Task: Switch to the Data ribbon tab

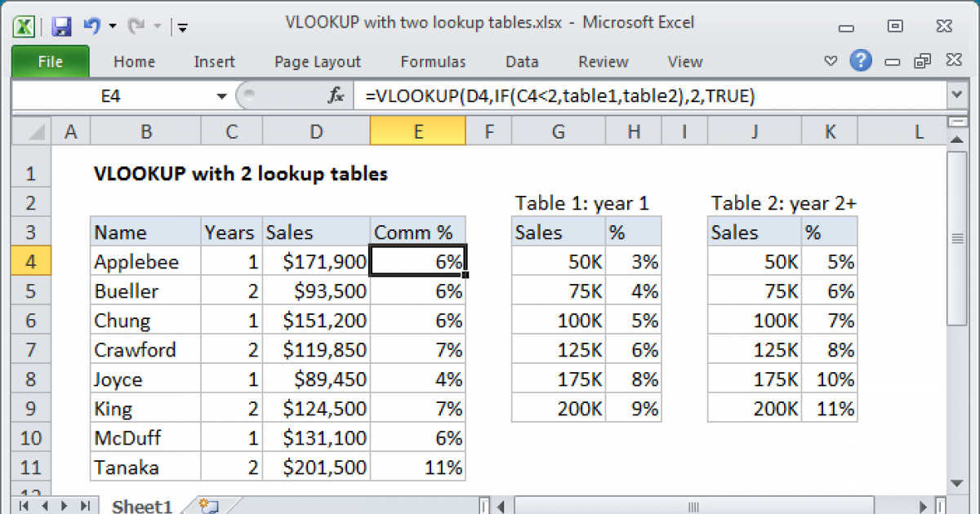Action: 521,61
